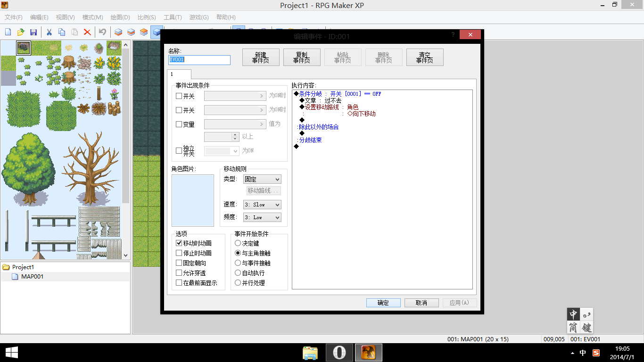Check the 允许穿透 option
The width and height of the screenshot is (644, 362).
click(179, 273)
